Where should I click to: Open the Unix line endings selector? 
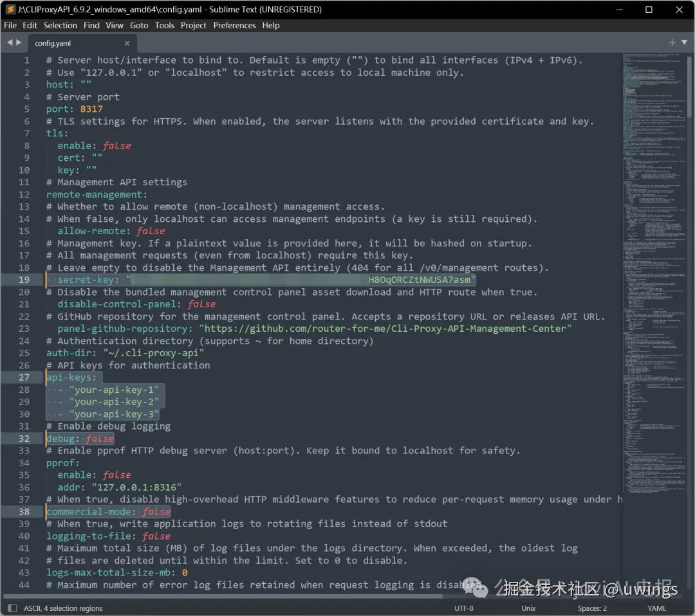click(x=528, y=608)
